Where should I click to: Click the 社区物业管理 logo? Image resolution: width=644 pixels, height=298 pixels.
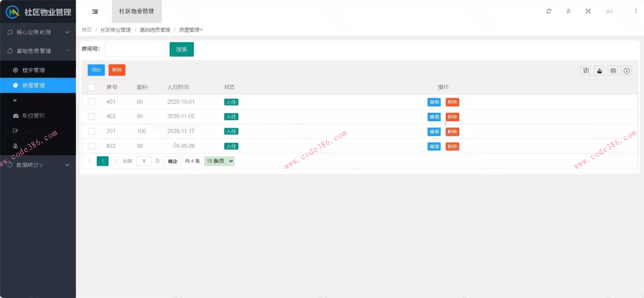38,12
